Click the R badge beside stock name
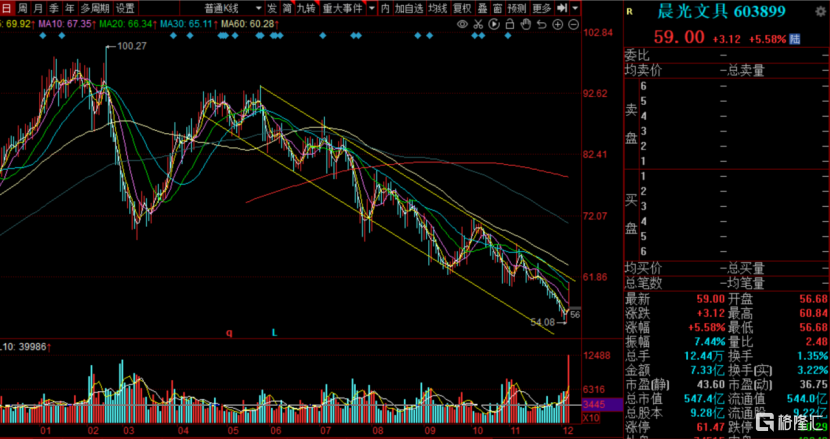 tap(629, 12)
